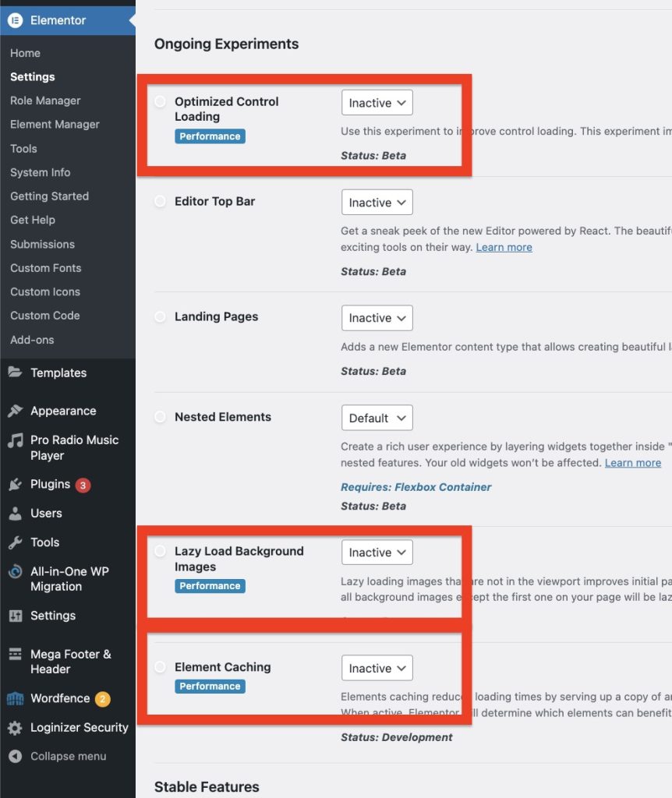Open Templates via its folder icon
The height and width of the screenshot is (798, 672).
(x=16, y=373)
